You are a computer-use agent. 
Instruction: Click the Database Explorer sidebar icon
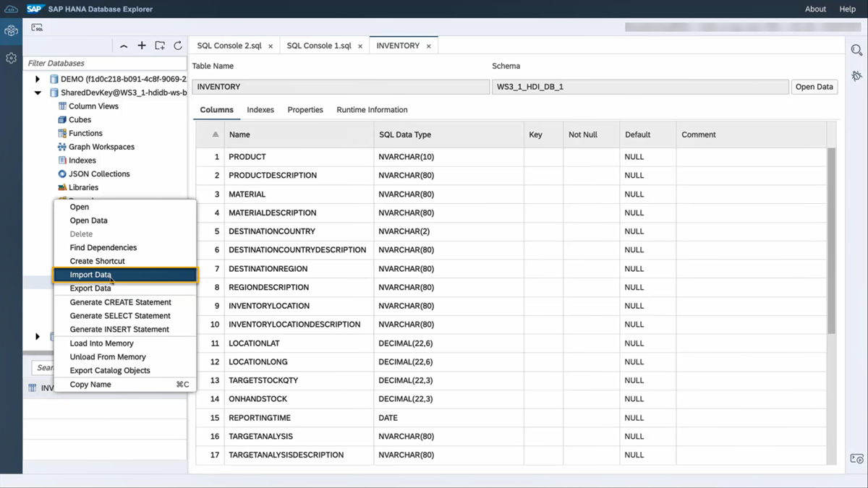[x=11, y=31]
